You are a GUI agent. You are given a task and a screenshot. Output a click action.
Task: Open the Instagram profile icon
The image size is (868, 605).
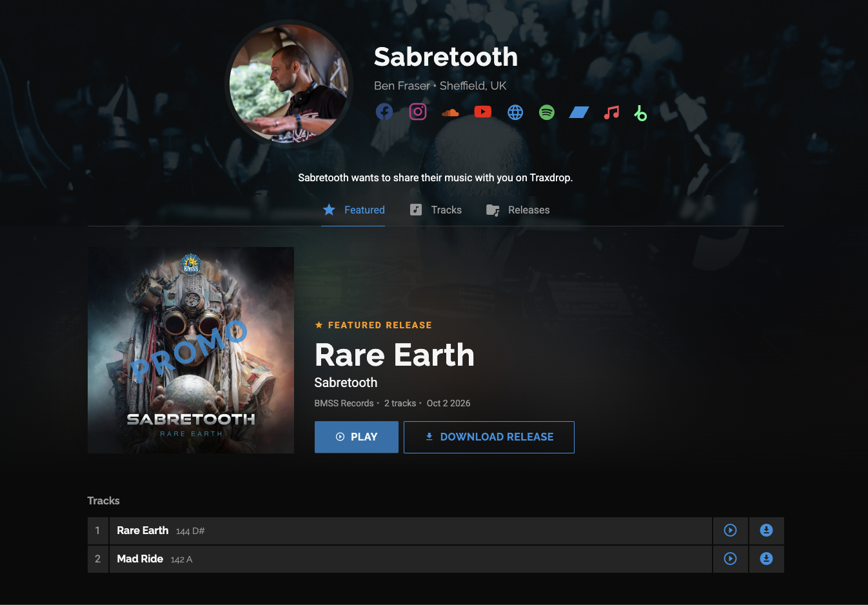418,112
